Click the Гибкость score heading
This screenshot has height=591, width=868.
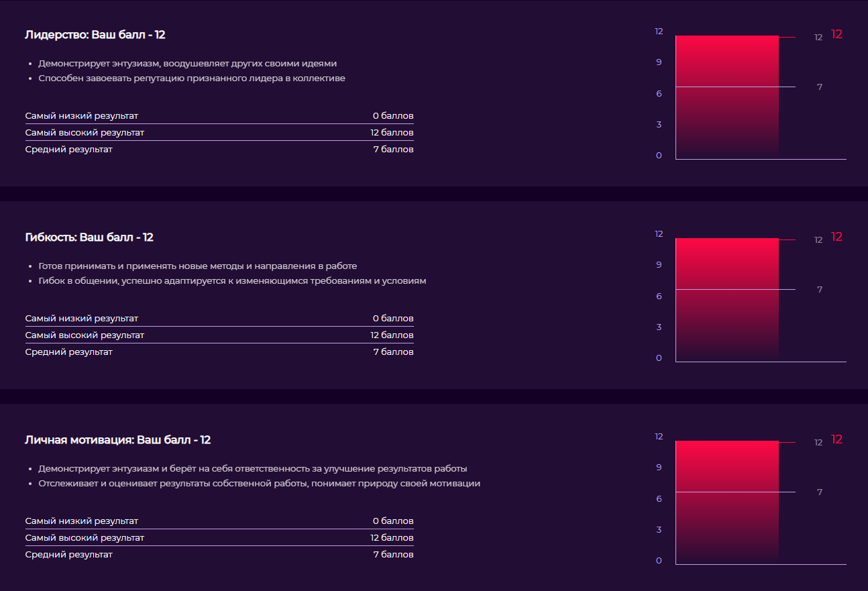point(89,237)
